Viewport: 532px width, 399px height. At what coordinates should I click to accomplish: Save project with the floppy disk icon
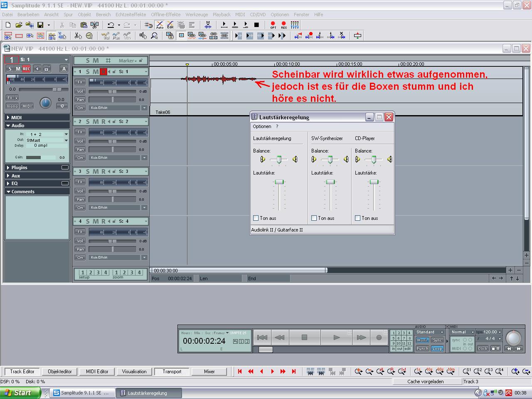tap(40, 25)
